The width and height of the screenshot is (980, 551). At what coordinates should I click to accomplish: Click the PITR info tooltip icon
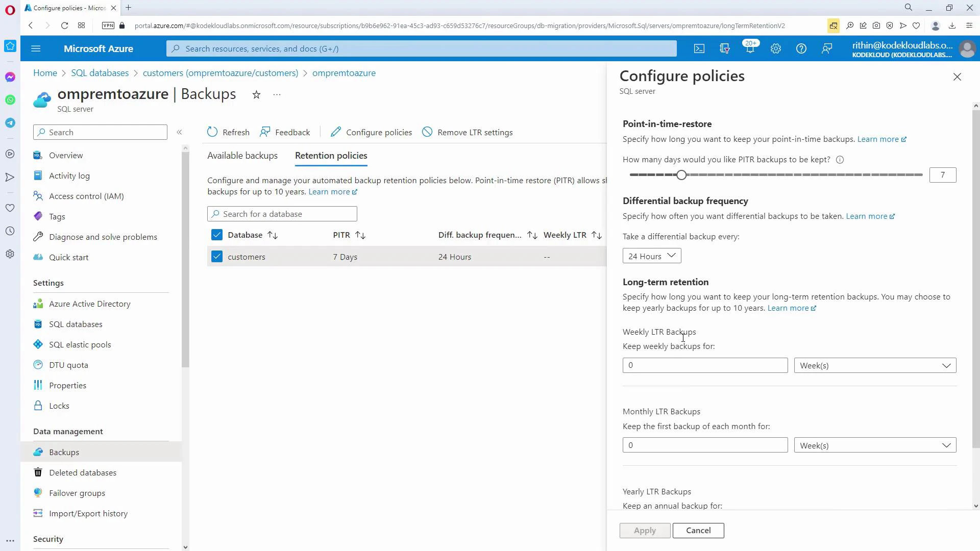[840, 160]
